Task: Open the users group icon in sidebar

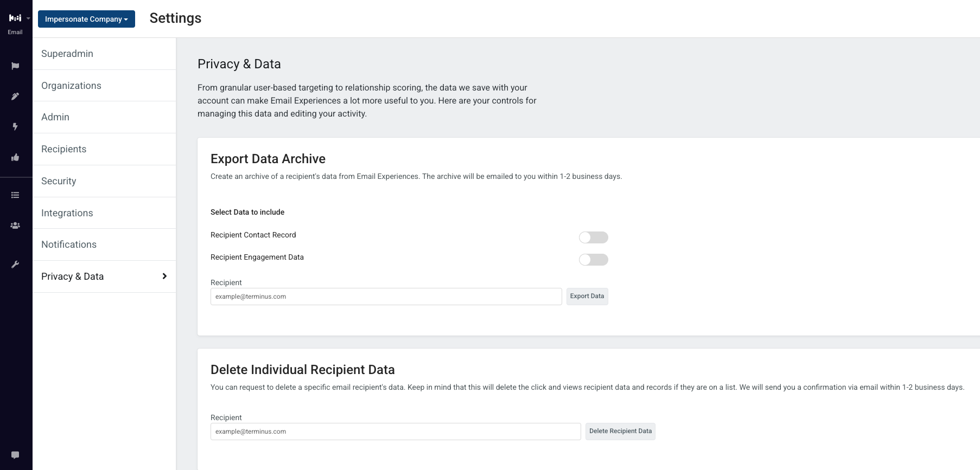Action: (x=15, y=226)
